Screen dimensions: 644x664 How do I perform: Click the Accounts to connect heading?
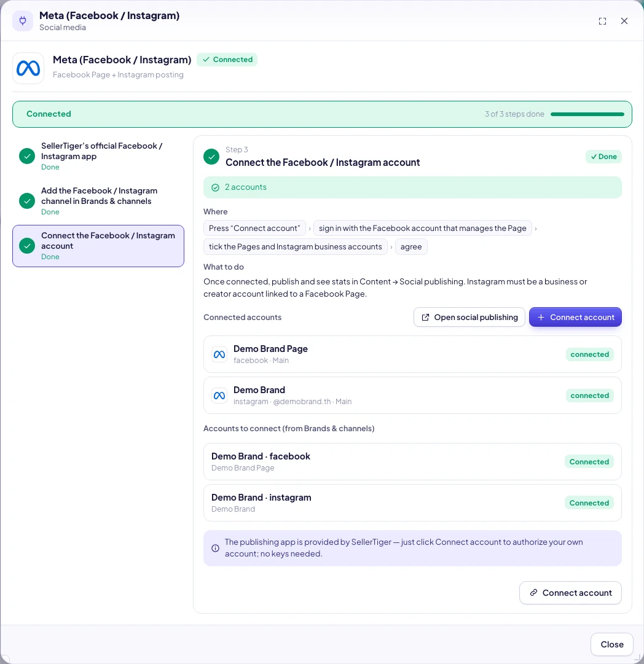289,429
